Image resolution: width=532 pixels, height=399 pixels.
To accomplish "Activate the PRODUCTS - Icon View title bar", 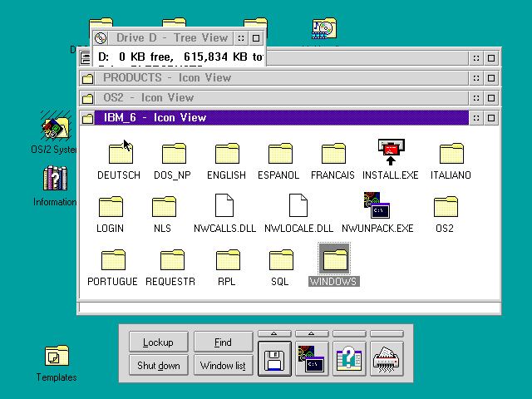I will pos(281,78).
